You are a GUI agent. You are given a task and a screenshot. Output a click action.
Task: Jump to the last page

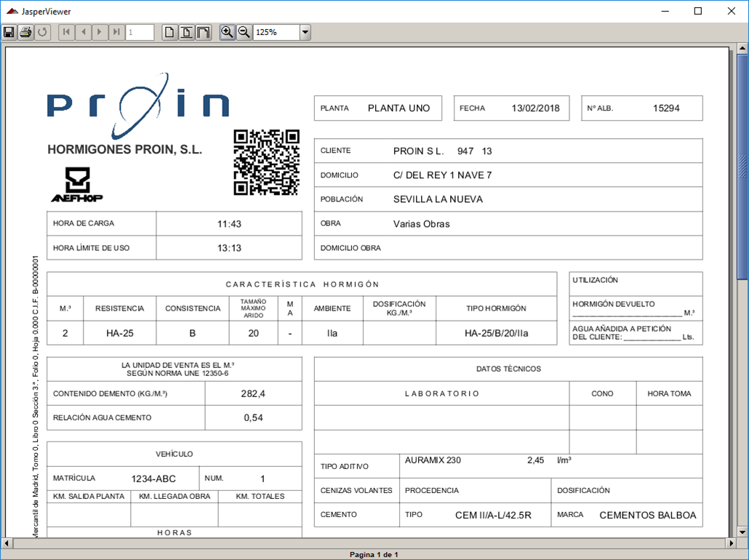pyautogui.click(x=116, y=32)
